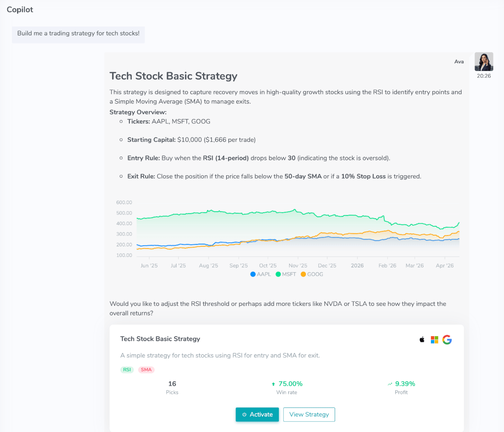Image resolution: width=504 pixels, height=432 pixels.
Task: Click the power icon on Activate
Action: [x=244, y=415]
